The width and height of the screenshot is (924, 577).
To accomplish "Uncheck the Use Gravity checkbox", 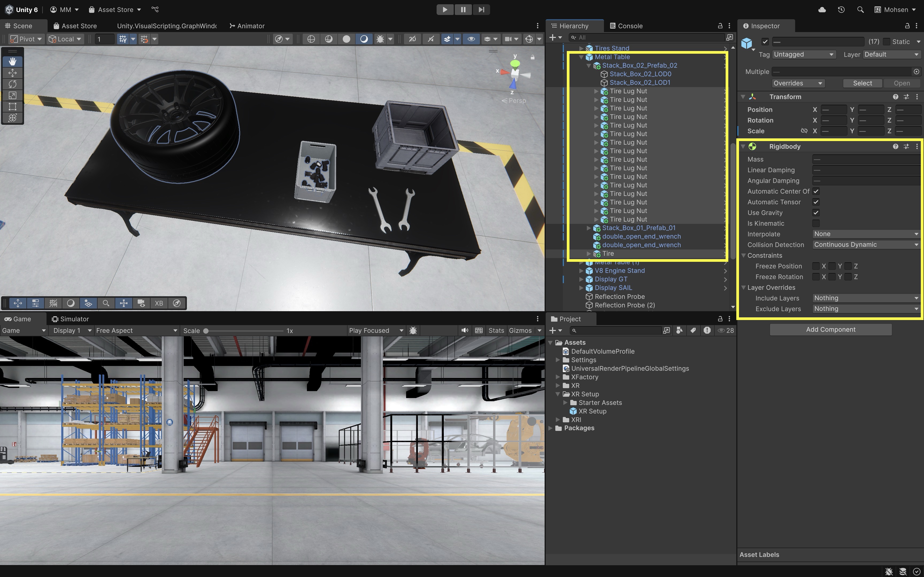I will [x=816, y=213].
